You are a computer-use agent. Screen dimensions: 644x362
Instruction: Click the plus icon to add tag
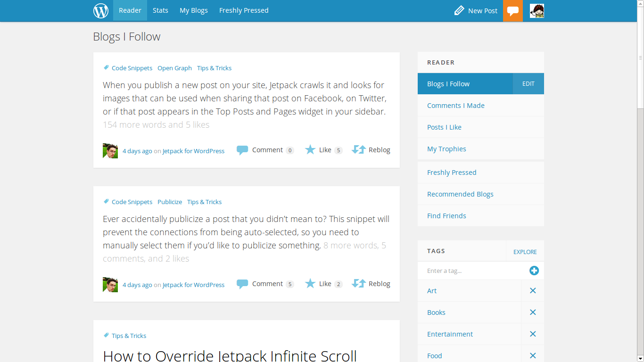coord(534,271)
